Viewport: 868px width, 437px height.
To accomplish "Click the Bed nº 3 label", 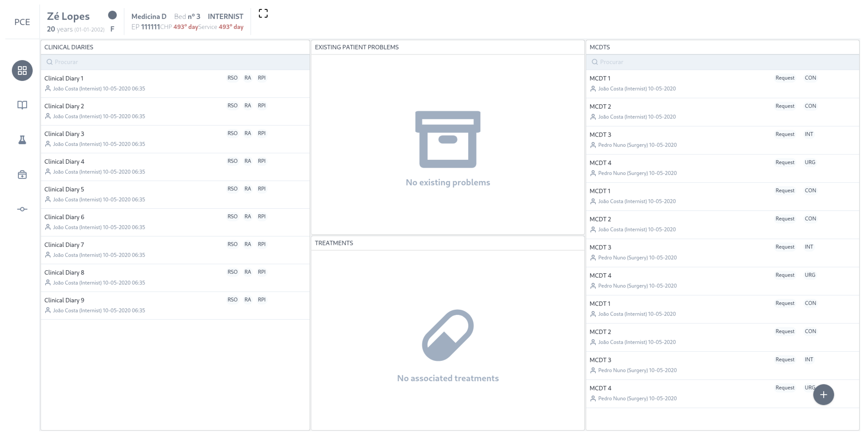I will [187, 17].
